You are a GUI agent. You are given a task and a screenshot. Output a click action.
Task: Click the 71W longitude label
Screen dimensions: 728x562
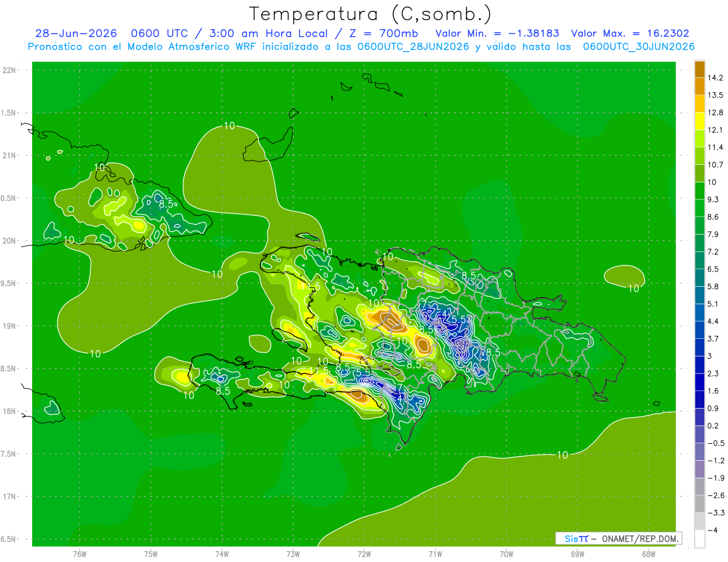point(435,554)
